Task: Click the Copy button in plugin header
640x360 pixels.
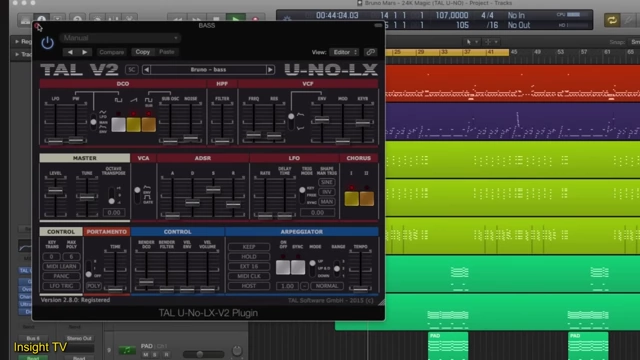Action: click(142, 52)
